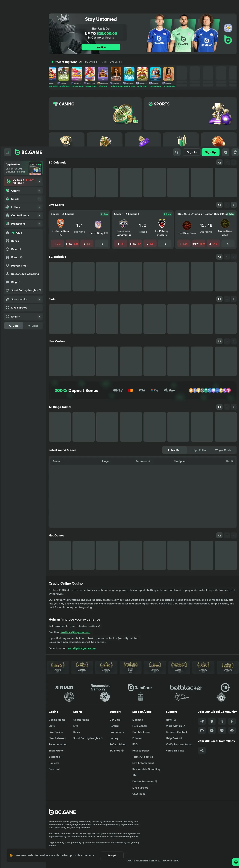Viewport: 239px width, 868px height.
Task: Click the betblocker logo
Action: [186, 688]
